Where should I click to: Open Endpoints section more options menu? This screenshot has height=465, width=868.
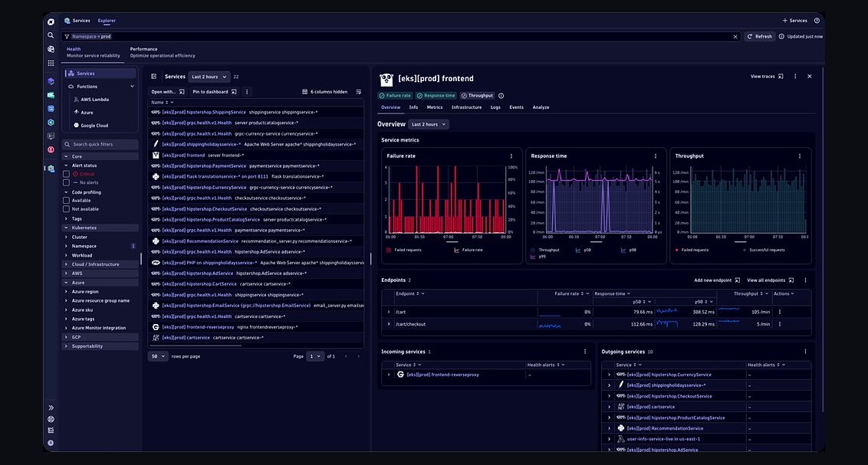click(x=805, y=280)
